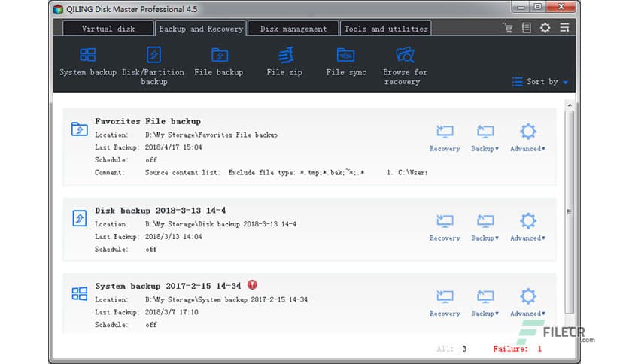Select the 'Disk backup 2018-3-13 14-4' title
Viewport: 629px width, 364px height.
coord(160,211)
